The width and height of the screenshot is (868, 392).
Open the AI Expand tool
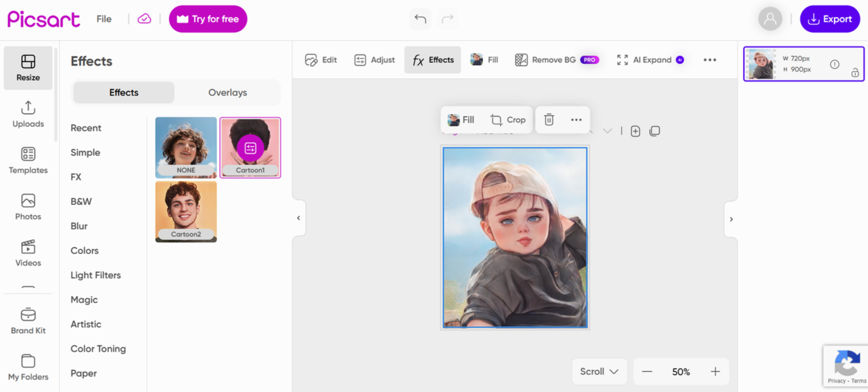pos(650,60)
